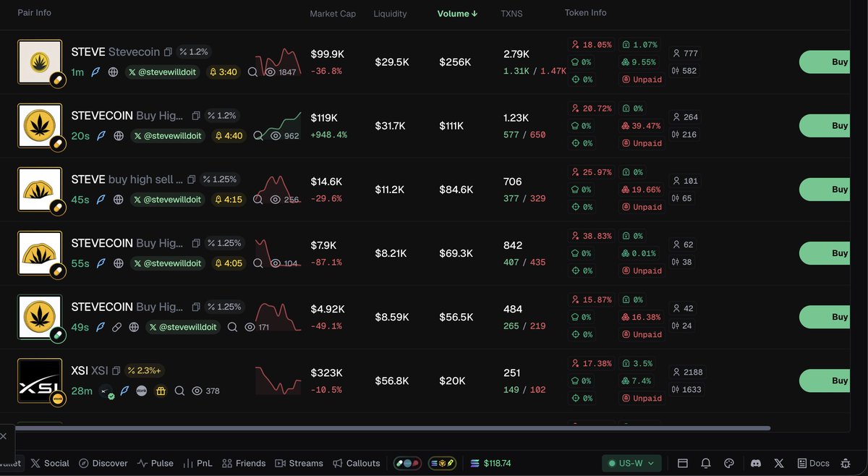This screenshot has width=868, height=476.
Task: Open the US-W region dropdown
Action: [632, 463]
